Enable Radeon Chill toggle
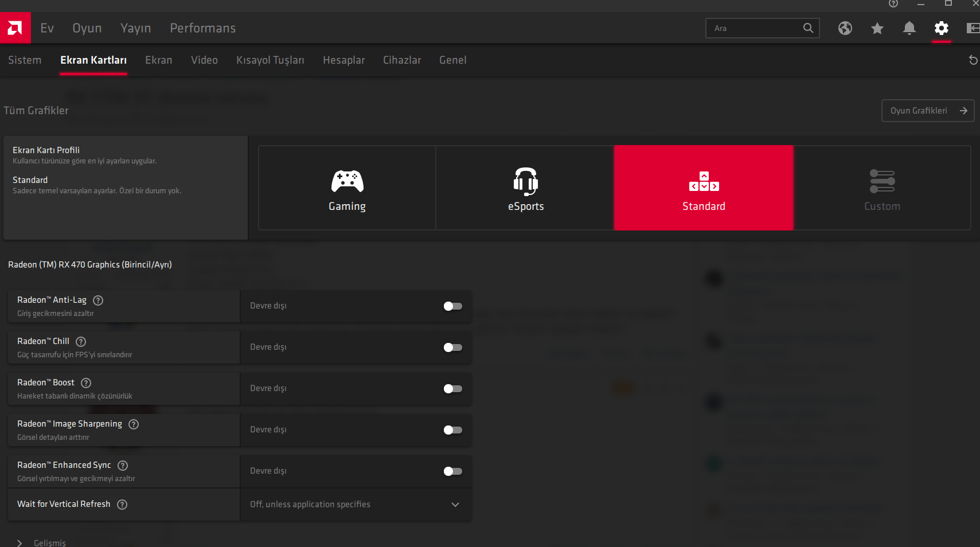The width and height of the screenshot is (980, 547). click(453, 347)
